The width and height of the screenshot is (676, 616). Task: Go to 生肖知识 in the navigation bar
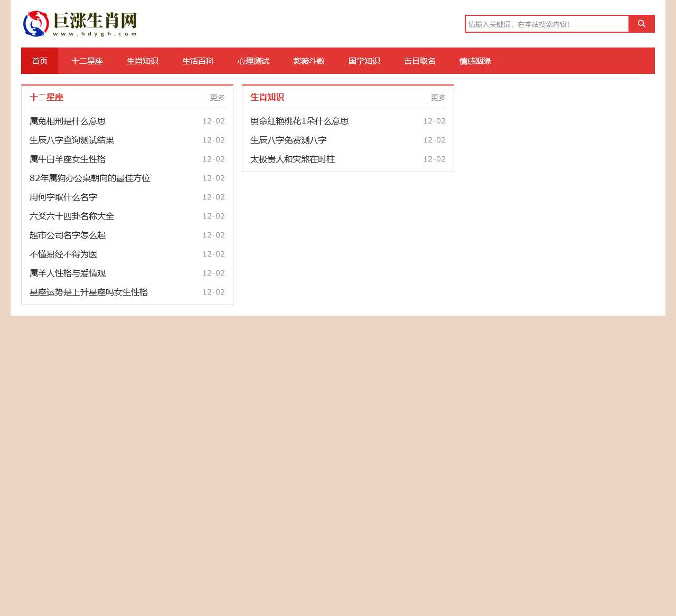[143, 61]
